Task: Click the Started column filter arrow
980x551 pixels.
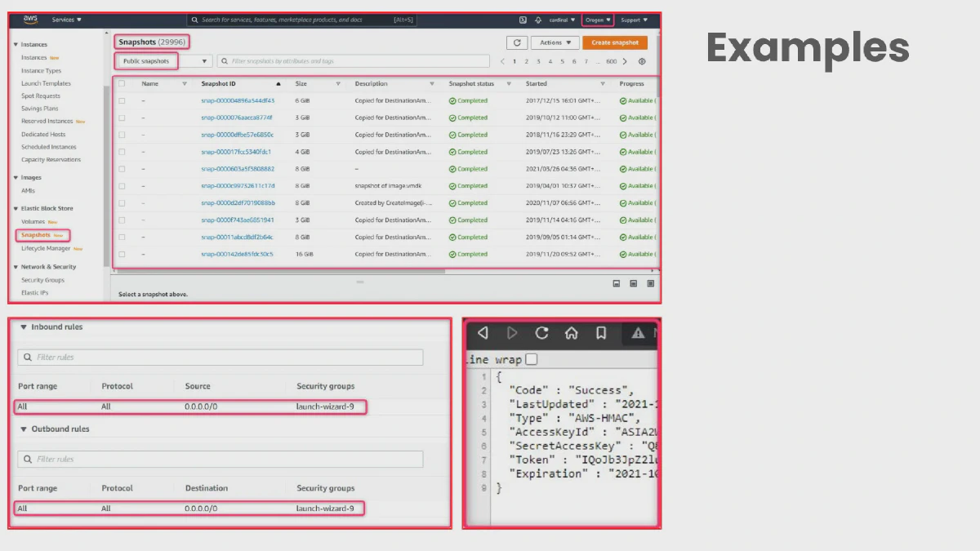Action: click(x=603, y=84)
